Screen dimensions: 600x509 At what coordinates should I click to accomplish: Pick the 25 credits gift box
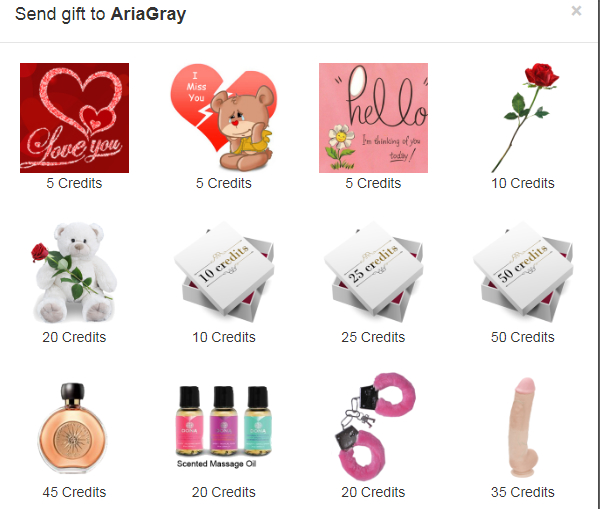pyautogui.click(x=373, y=272)
